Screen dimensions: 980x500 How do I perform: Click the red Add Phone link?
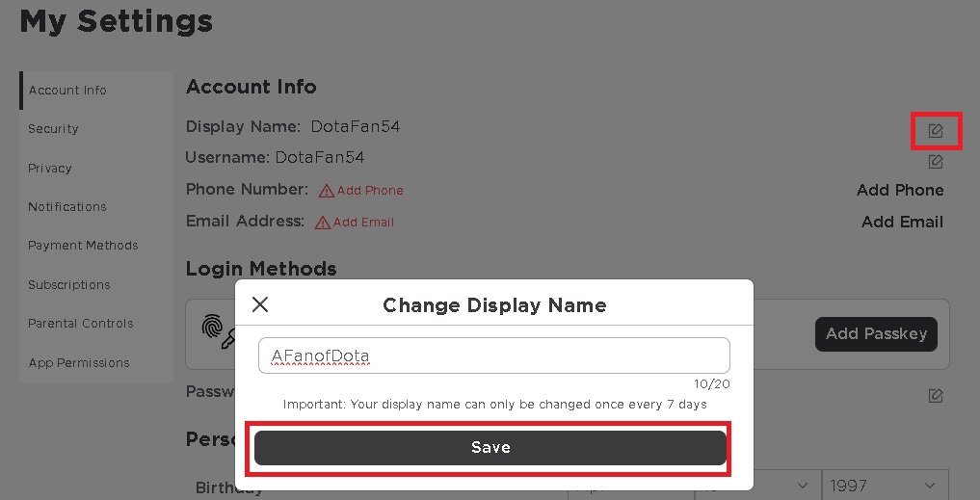[x=370, y=191]
